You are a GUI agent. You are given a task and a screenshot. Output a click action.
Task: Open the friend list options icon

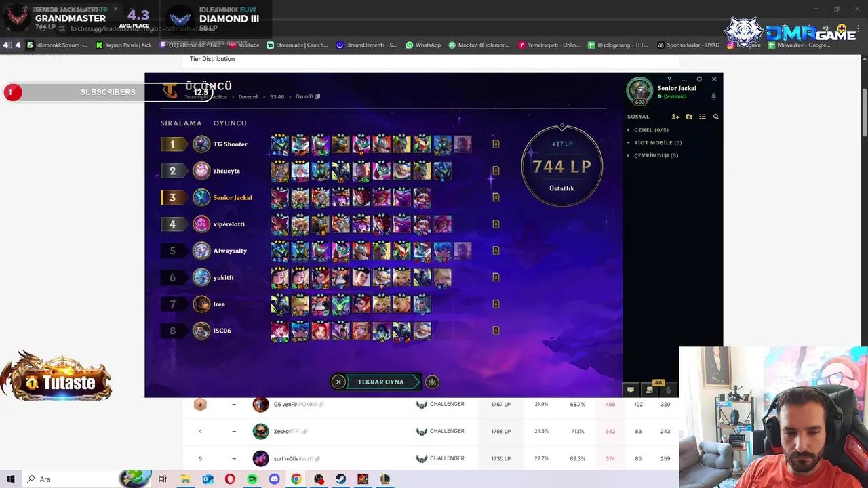click(703, 117)
